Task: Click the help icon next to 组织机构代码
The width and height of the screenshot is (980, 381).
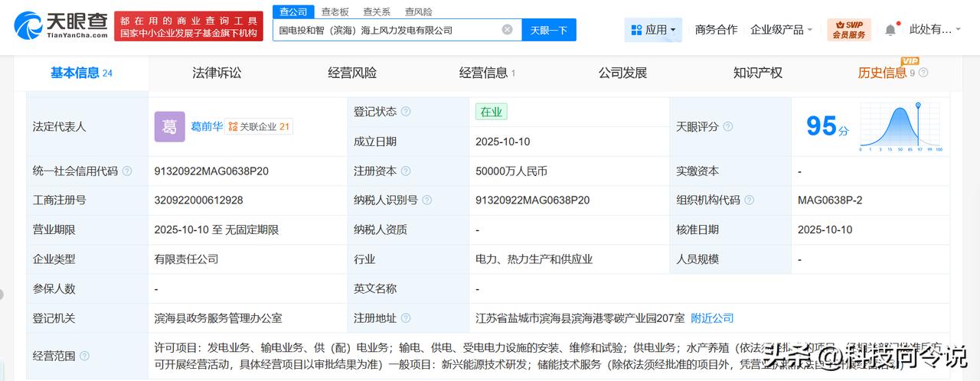Action: point(750,200)
